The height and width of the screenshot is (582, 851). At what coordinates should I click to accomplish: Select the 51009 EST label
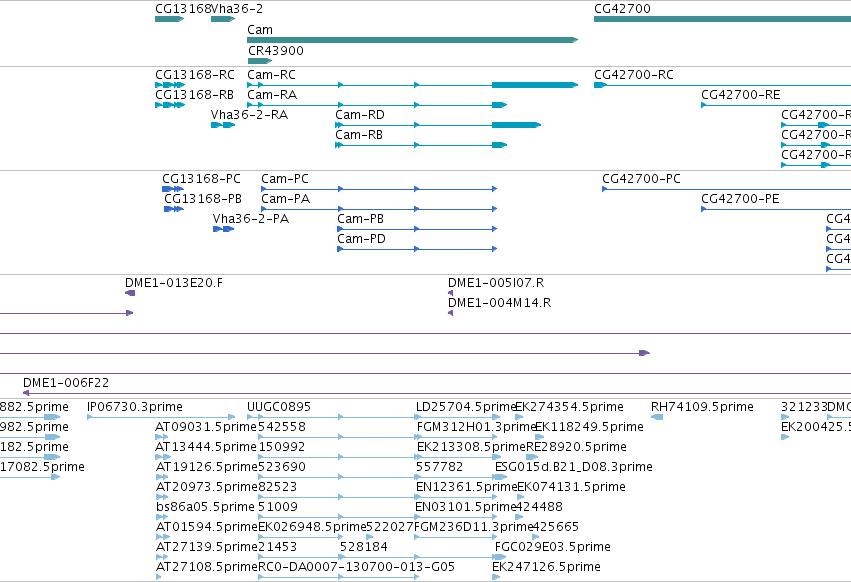(x=278, y=508)
